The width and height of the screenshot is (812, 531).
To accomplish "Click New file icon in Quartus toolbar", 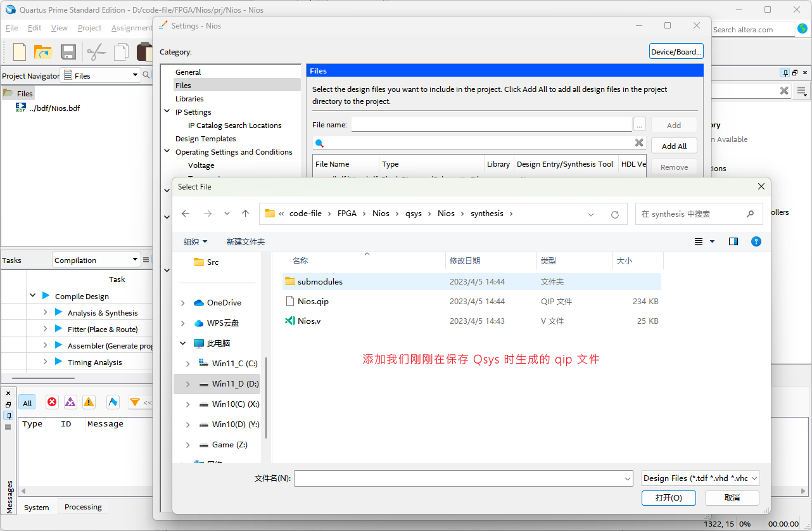I will pos(20,52).
